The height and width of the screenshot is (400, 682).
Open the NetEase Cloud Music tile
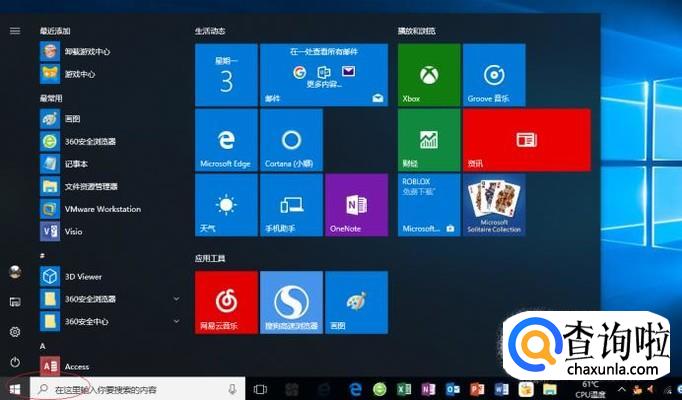click(x=226, y=302)
